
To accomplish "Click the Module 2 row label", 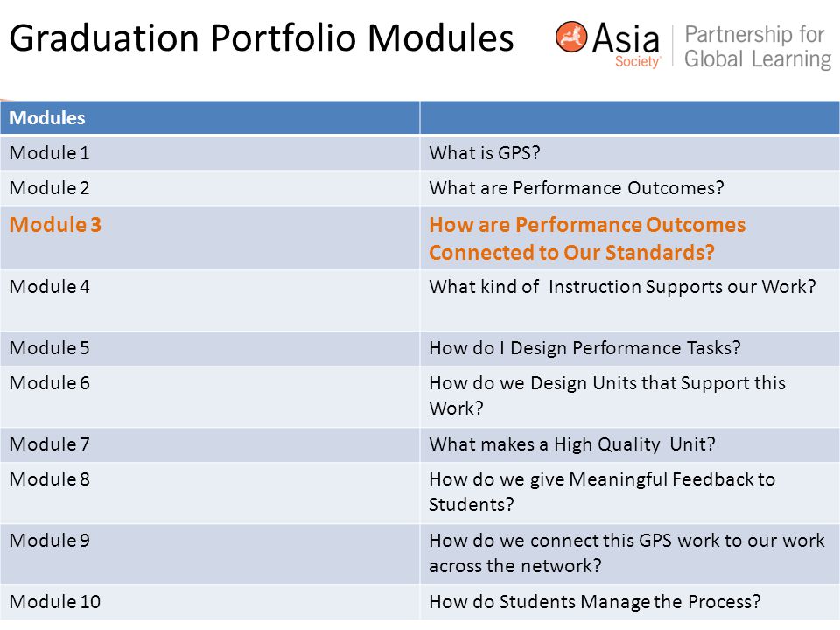I will [49, 188].
